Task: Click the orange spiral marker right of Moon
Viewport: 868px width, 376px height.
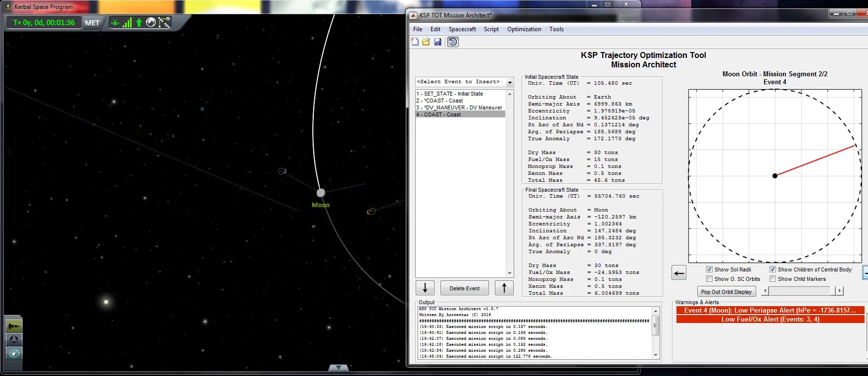Action: coord(371,212)
